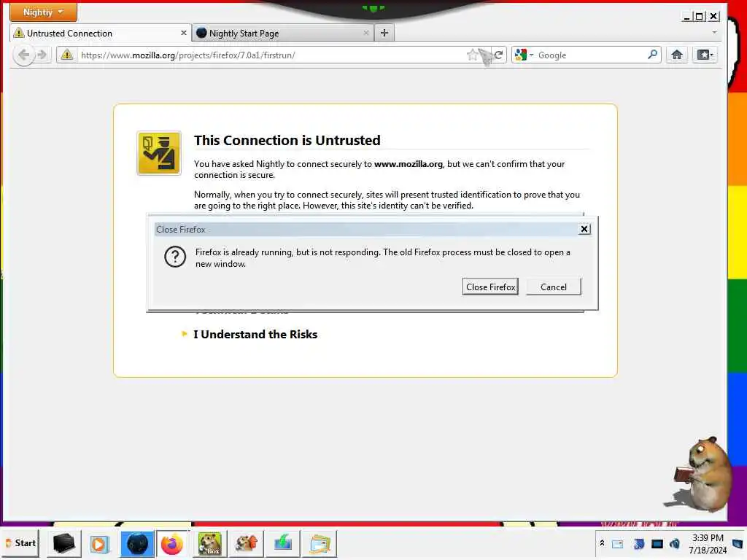Click the volume speaker tray icon
The width and height of the screenshot is (747, 560).
[x=675, y=543]
